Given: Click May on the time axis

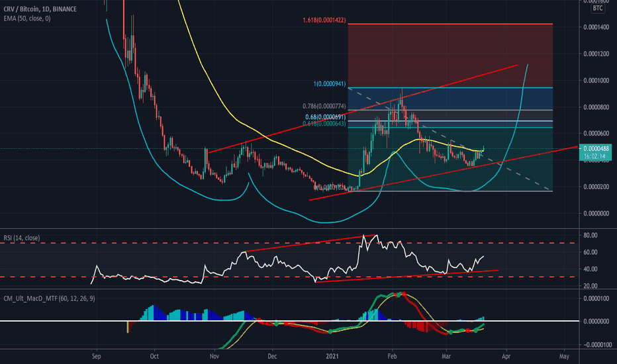Looking at the screenshot, I should click(x=564, y=356).
